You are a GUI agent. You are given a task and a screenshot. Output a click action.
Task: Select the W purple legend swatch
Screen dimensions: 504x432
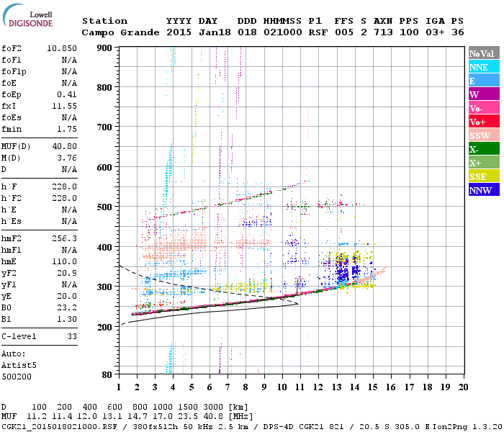tap(484, 94)
